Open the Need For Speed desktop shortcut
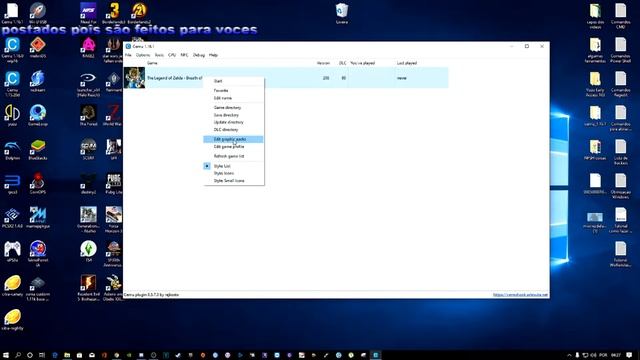This screenshot has width=640, height=360. click(x=88, y=13)
